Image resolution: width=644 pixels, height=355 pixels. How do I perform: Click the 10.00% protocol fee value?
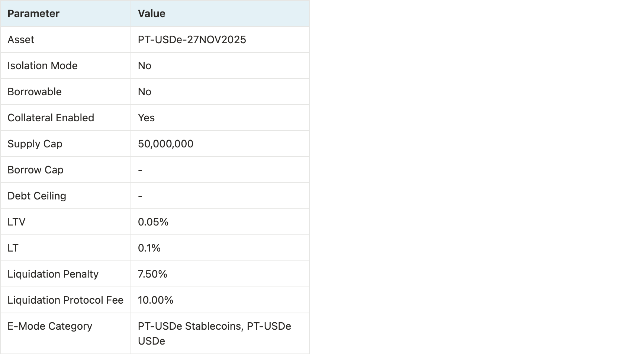(x=155, y=300)
